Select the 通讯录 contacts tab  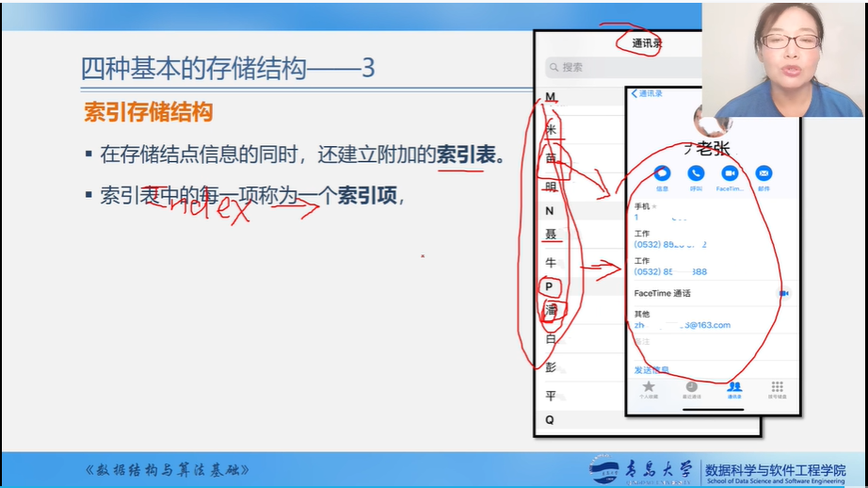(x=734, y=389)
